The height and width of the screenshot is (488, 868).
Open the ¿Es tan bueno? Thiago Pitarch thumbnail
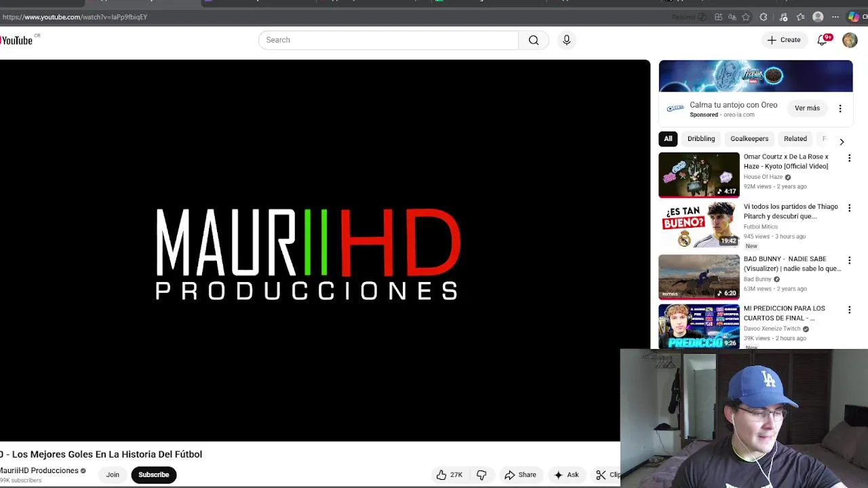(x=699, y=224)
